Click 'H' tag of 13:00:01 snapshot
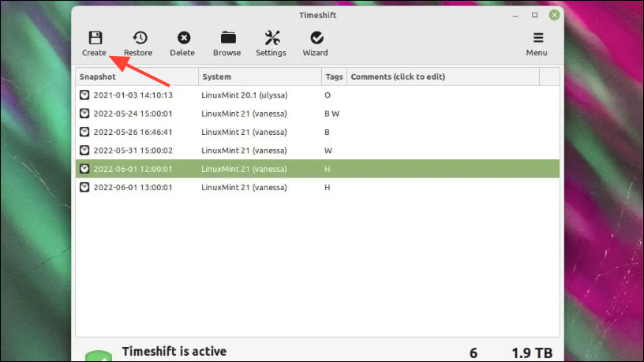Viewport: 644px width, 362px height. click(328, 187)
